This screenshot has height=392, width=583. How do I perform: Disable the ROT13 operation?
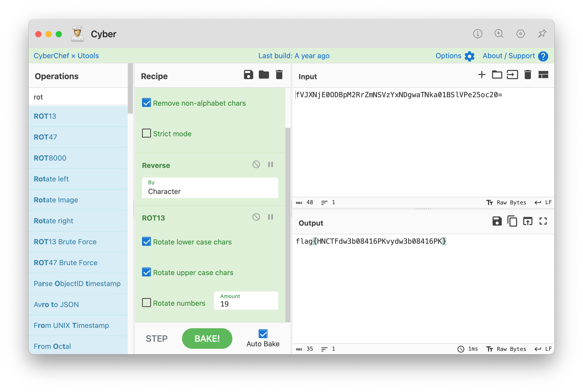256,217
